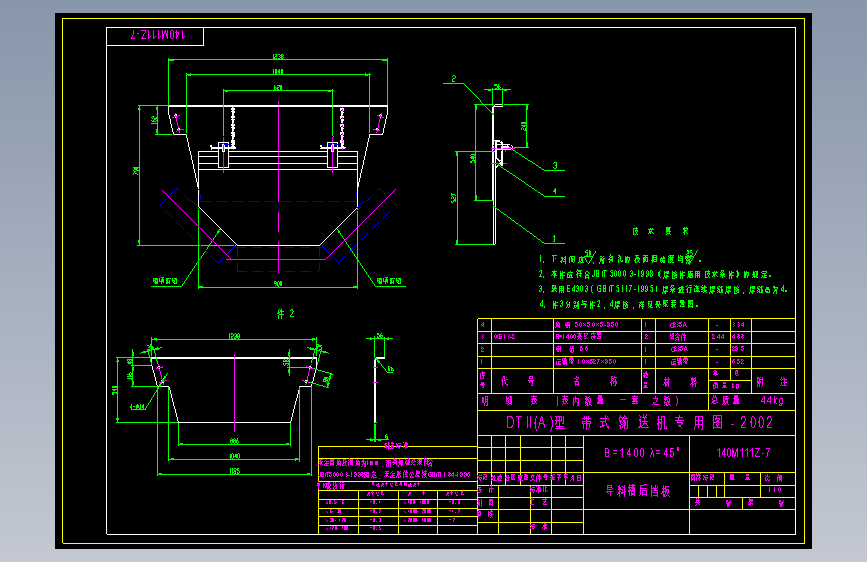The width and height of the screenshot is (867, 562).
Task: Click the 材料 material column header
Action: point(680,382)
